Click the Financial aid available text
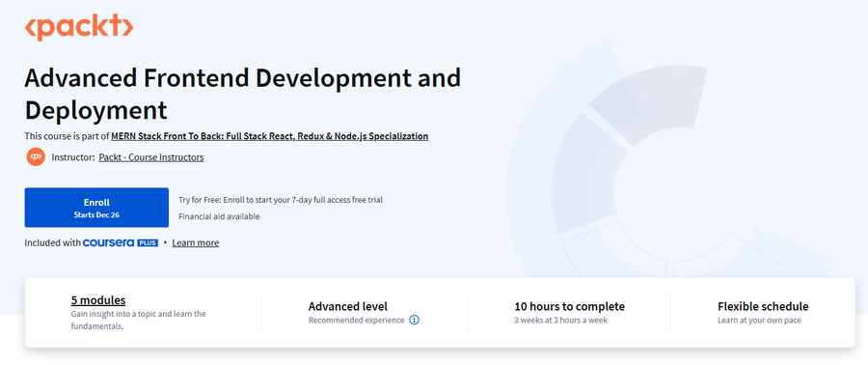This screenshot has height=365, width=868. pos(219,216)
